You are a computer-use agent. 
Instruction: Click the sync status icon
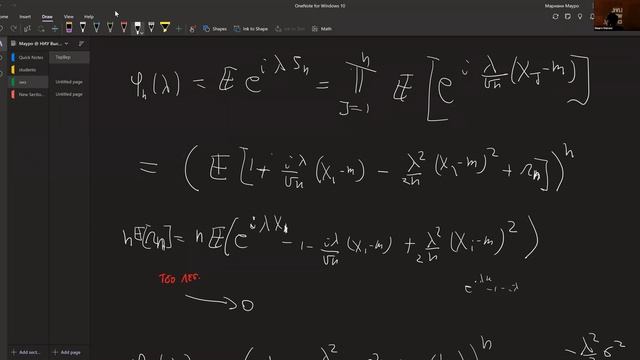(556, 16)
